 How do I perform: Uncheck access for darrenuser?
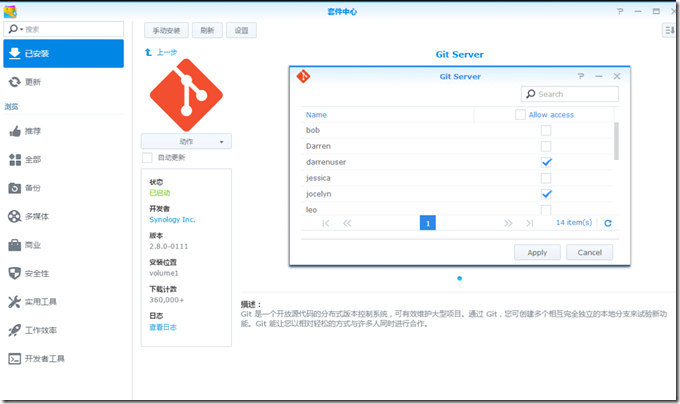[x=546, y=162]
